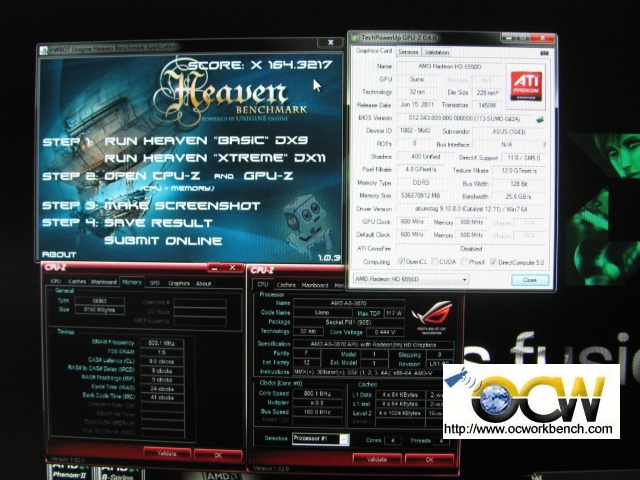Toggle the PhysX checkbox in GPU-Z
640x480 pixels.
click(x=464, y=262)
